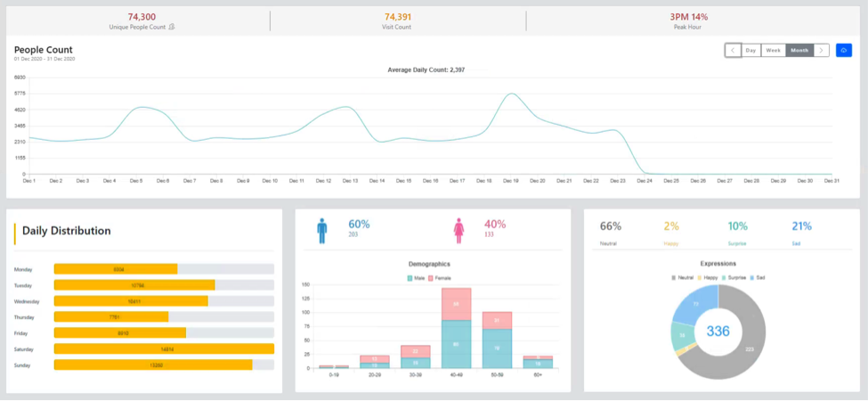
Task: Click the blue male figure icon
Action: (x=322, y=231)
